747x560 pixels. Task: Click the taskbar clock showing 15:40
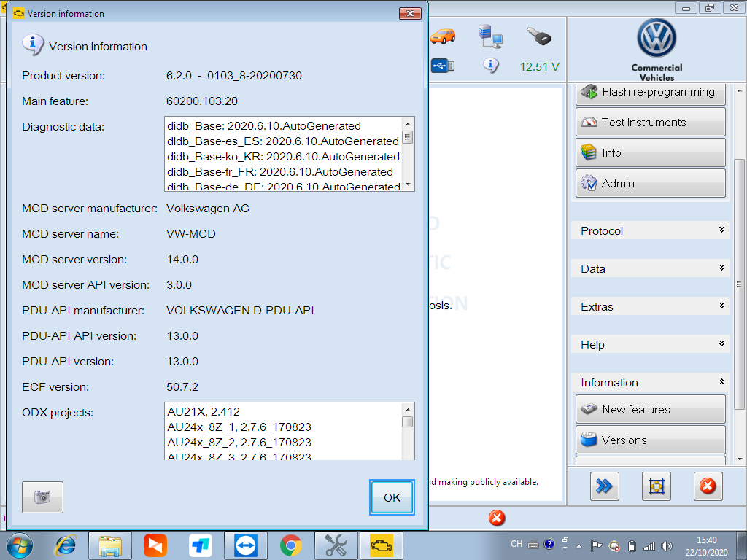706,545
